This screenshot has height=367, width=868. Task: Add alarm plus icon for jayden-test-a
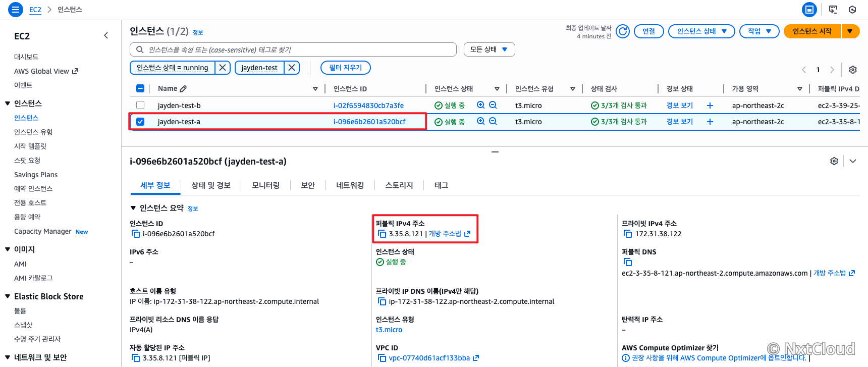[710, 122]
